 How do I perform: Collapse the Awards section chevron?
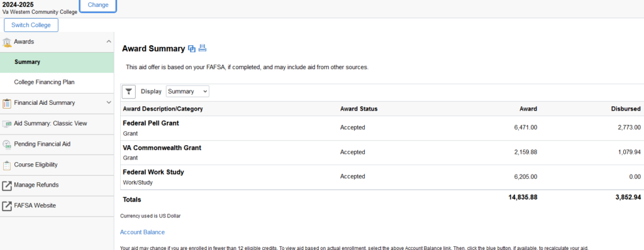click(108, 42)
